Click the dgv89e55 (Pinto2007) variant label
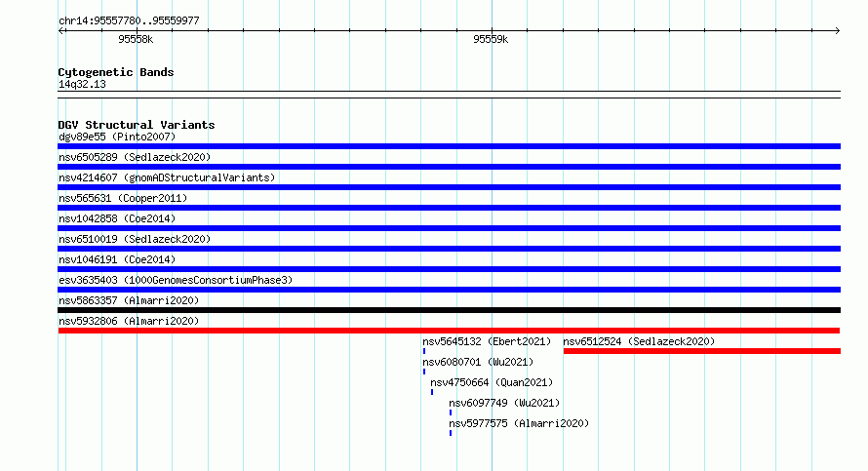The image size is (868, 471). pyautogui.click(x=117, y=137)
